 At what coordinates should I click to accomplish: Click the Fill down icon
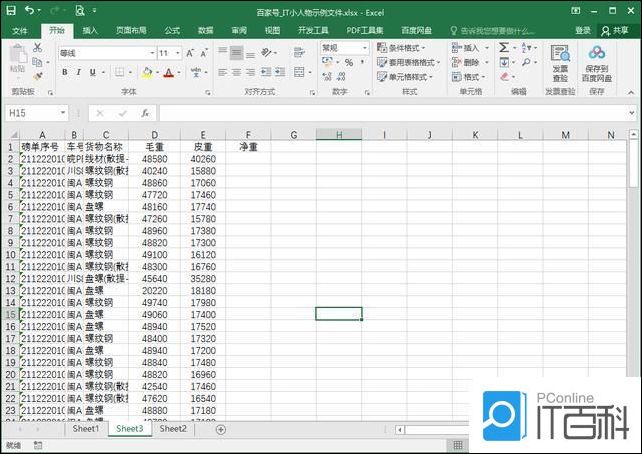pyautogui.click(x=504, y=62)
